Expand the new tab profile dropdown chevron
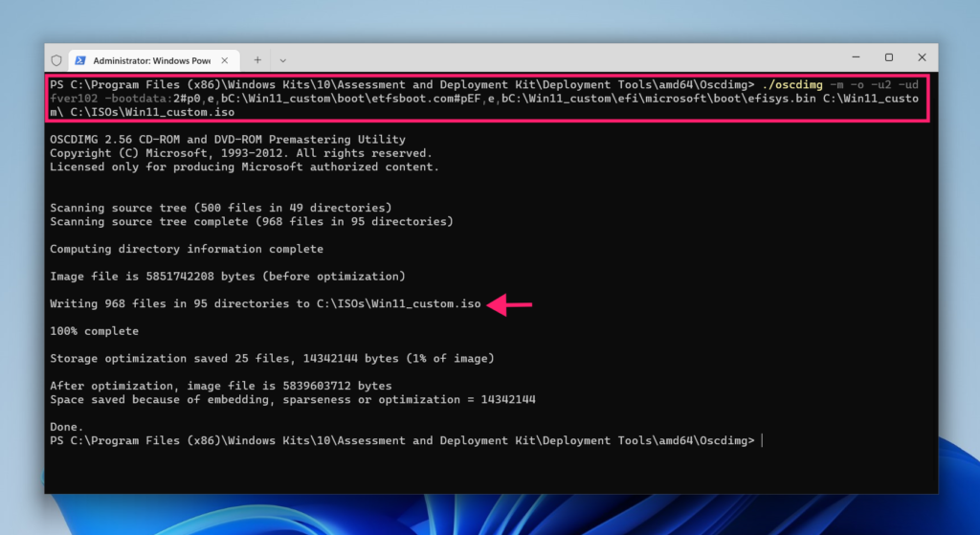Image resolution: width=980 pixels, height=535 pixels. coord(283,60)
